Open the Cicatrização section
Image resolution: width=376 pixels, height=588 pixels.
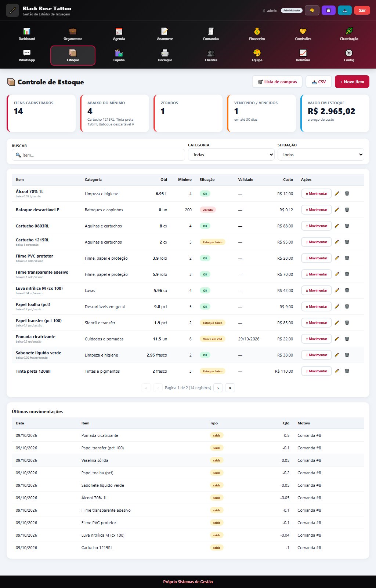click(x=349, y=34)
